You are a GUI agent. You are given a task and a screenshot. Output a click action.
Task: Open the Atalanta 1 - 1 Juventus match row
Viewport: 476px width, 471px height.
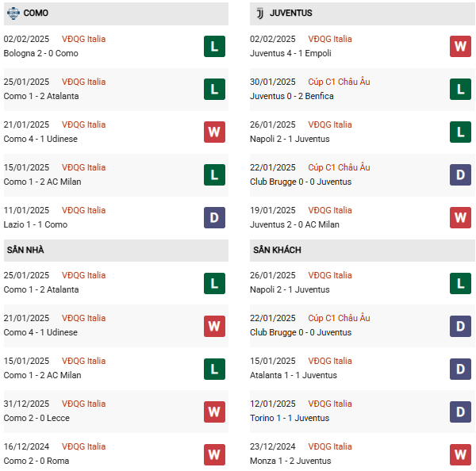tap(293, 375)
